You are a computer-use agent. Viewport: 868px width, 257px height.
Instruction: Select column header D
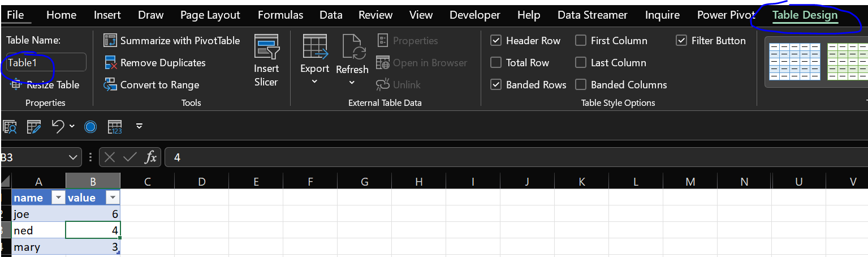click(x=201, y=182)
